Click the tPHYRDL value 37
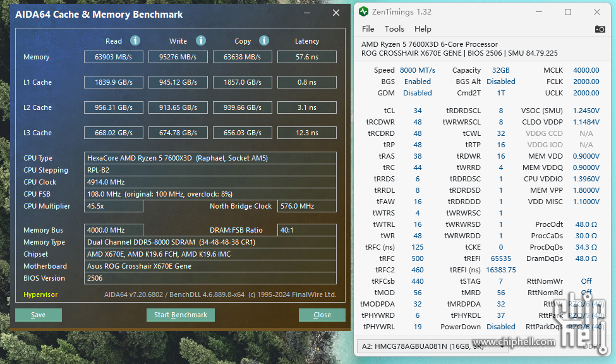Viewport: 616px width, 364px height. [501, 315]
